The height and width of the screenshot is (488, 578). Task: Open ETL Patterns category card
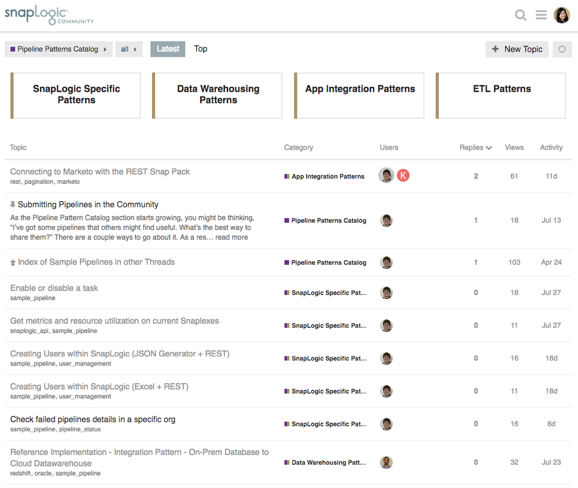tap(501, 95)
